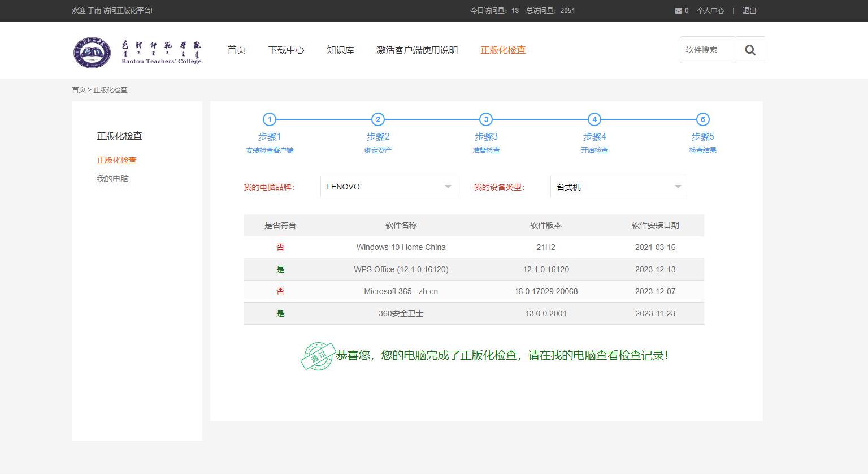Open the 知识库 menu item
868x474 pixels.
pos(340,50)
